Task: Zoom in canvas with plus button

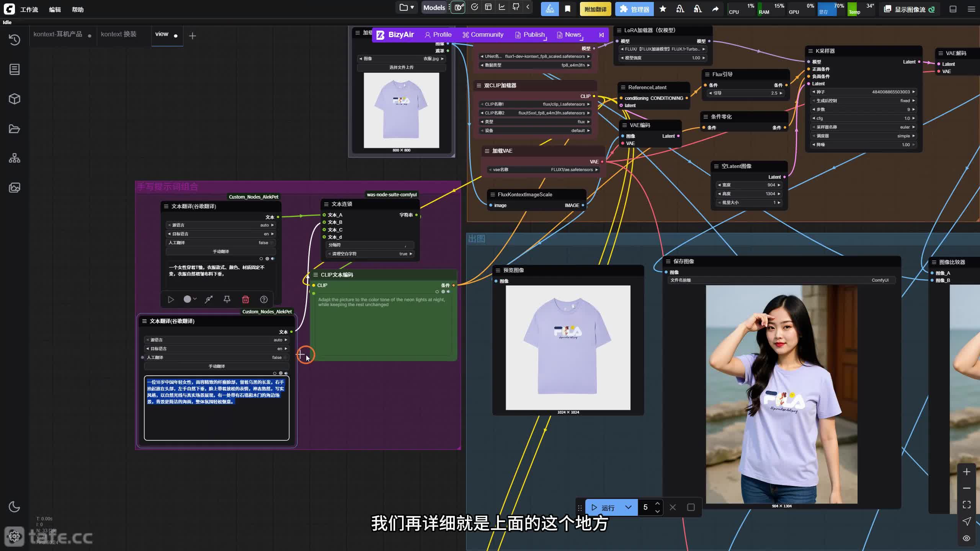Action: click(967, 472)
